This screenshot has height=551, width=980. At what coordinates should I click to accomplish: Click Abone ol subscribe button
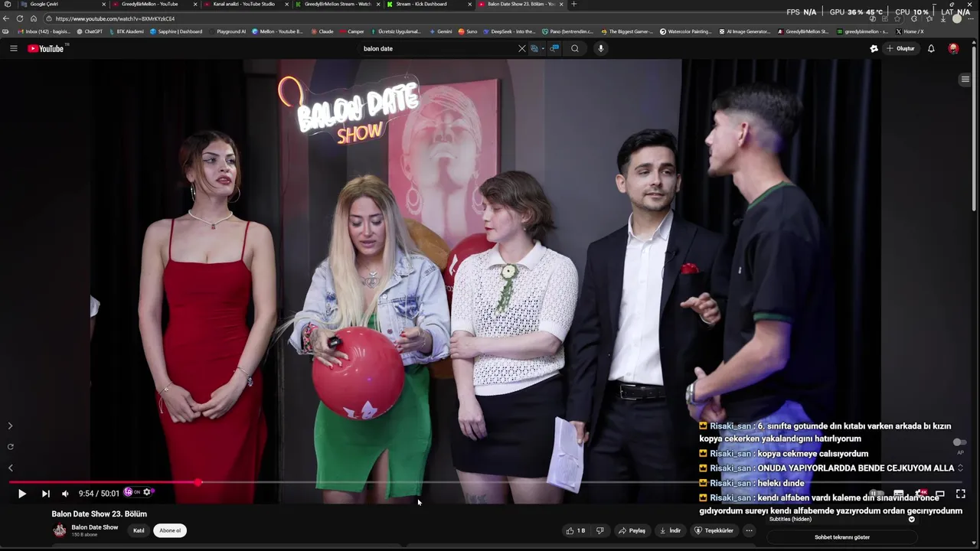[x=170, y=530]
